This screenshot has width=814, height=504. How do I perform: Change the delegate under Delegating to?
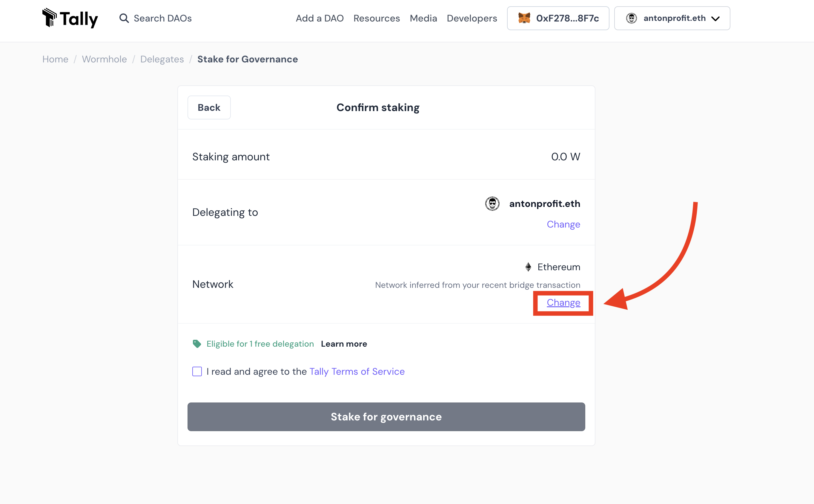563,224
